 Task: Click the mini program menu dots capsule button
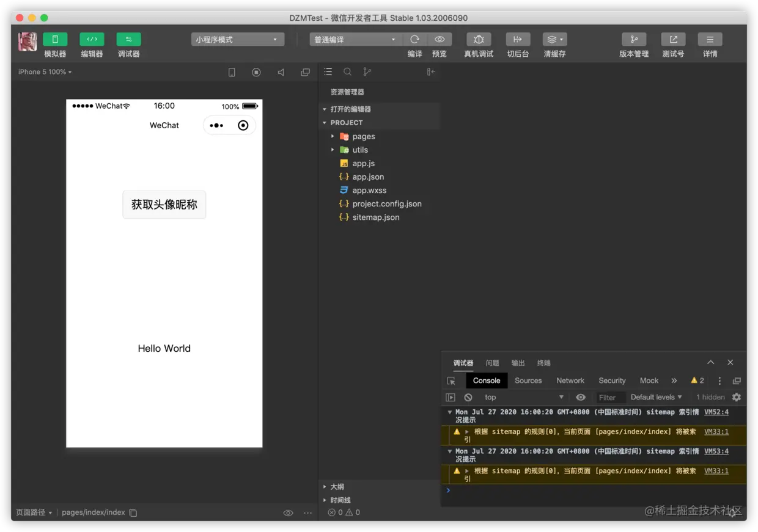tap(216, 126)
